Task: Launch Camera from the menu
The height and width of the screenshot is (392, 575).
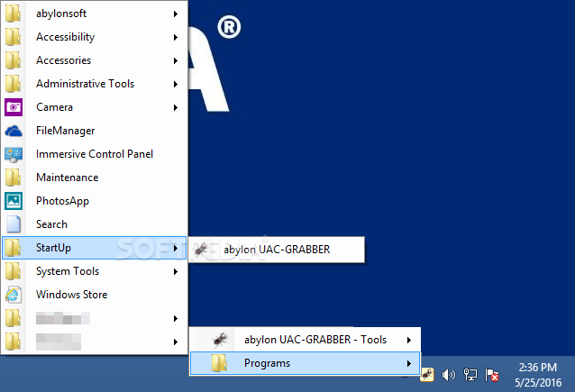Action: pos(95,107)
